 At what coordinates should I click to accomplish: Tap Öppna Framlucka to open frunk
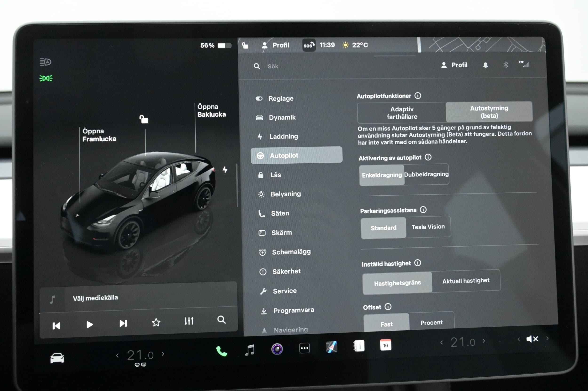click(99, 135)
